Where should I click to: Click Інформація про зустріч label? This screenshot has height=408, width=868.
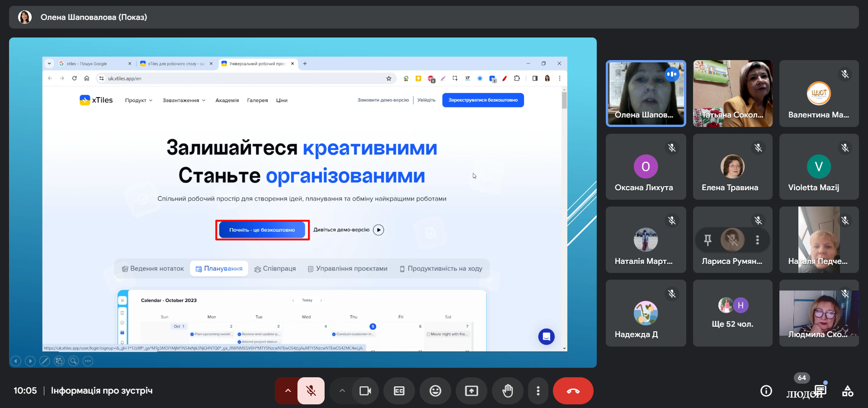102,390
